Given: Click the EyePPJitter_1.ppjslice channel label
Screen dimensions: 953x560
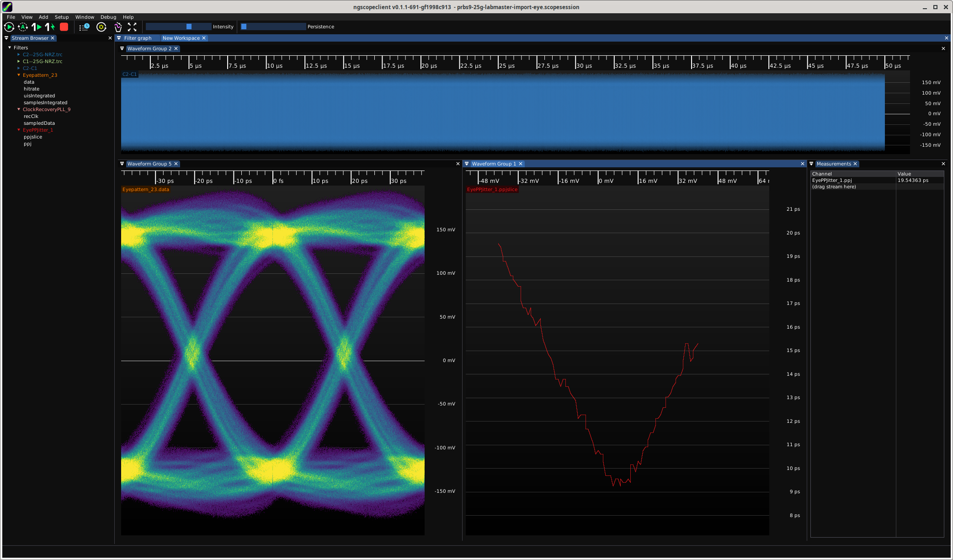Looking at the screenshot, I should tap(492, 189).
